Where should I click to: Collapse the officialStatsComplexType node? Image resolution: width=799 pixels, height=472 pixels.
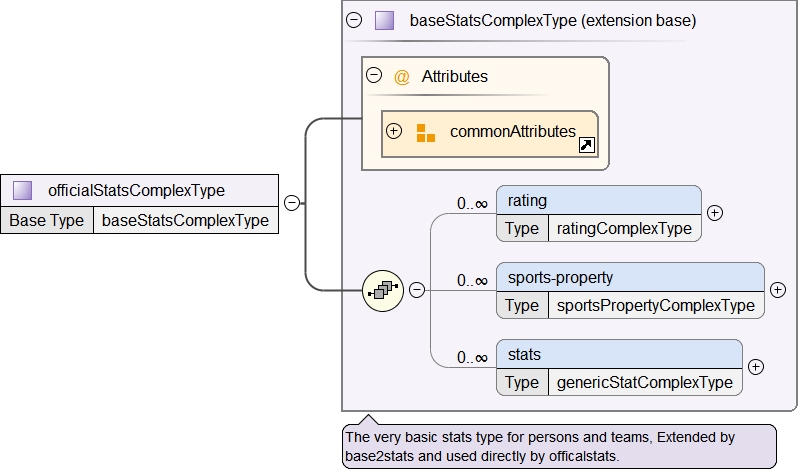[x=291, y=203]
